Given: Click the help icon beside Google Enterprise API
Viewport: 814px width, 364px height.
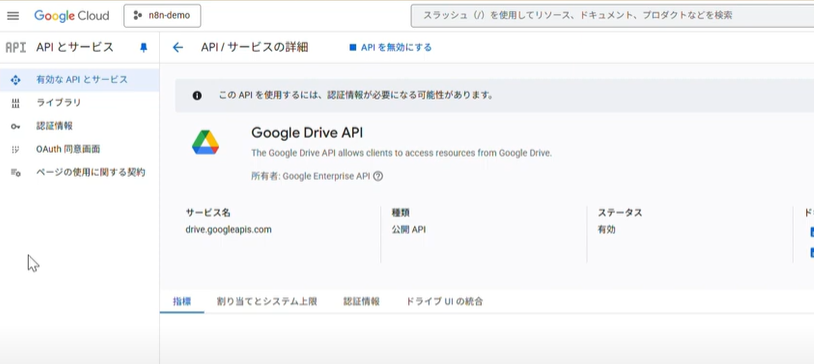Looking at the screenshot, I should (378, 176).
